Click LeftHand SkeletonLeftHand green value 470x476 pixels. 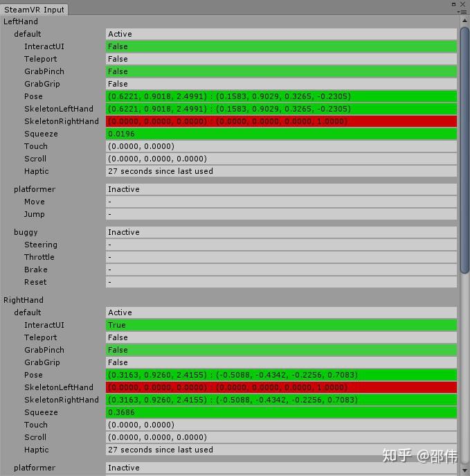(281, 109)
